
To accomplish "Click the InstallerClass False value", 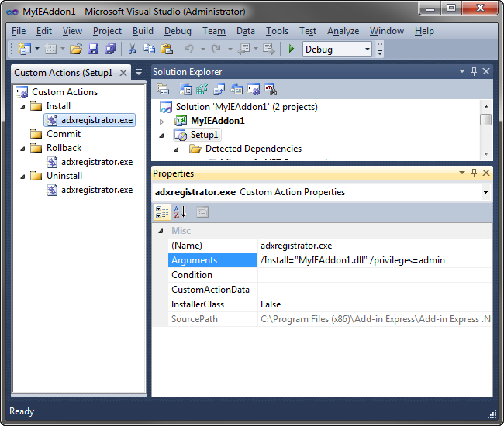I will (375, 304).
